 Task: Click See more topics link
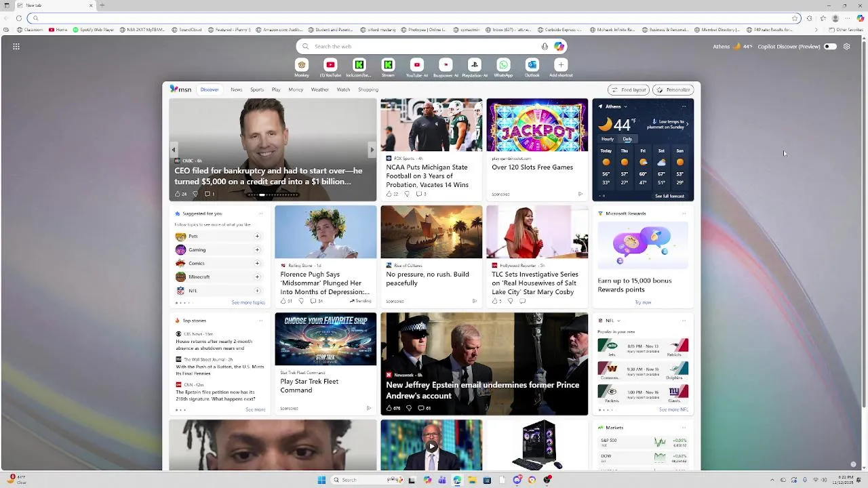tap(248, 302)
